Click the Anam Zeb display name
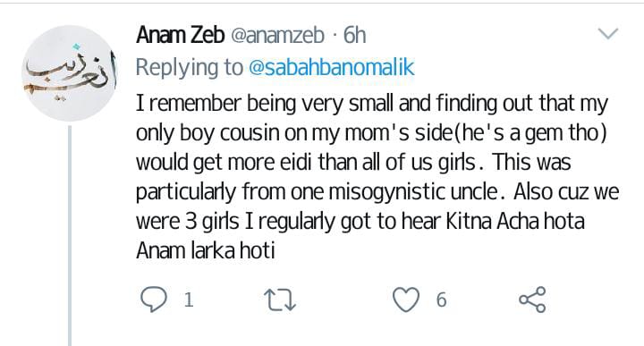 (181, 35)
